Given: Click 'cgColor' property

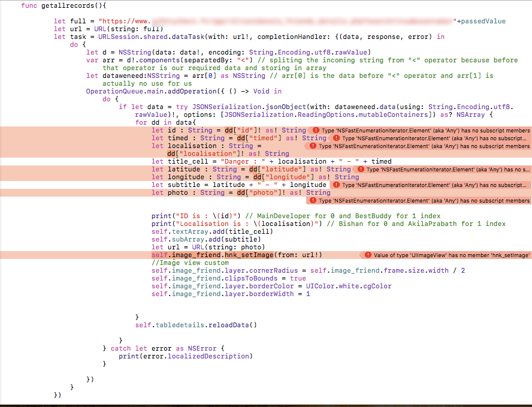Looking at the screenshot, I should click(x=377, y=287).
